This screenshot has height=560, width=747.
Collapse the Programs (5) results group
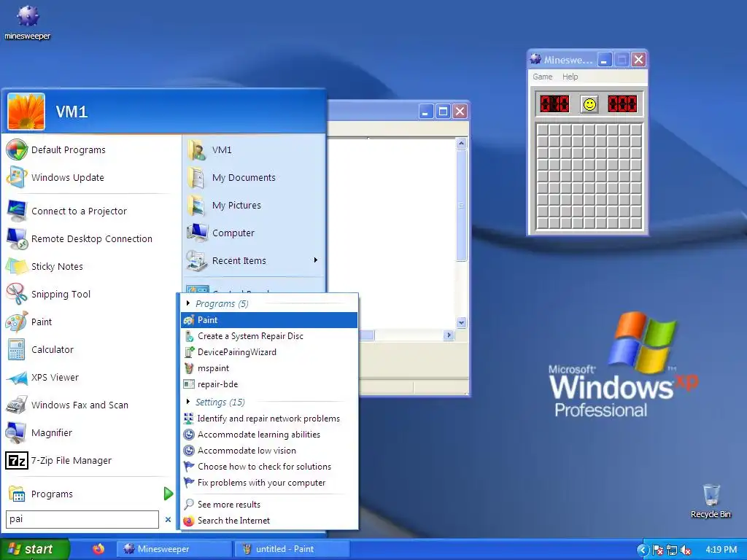point(188,303)
